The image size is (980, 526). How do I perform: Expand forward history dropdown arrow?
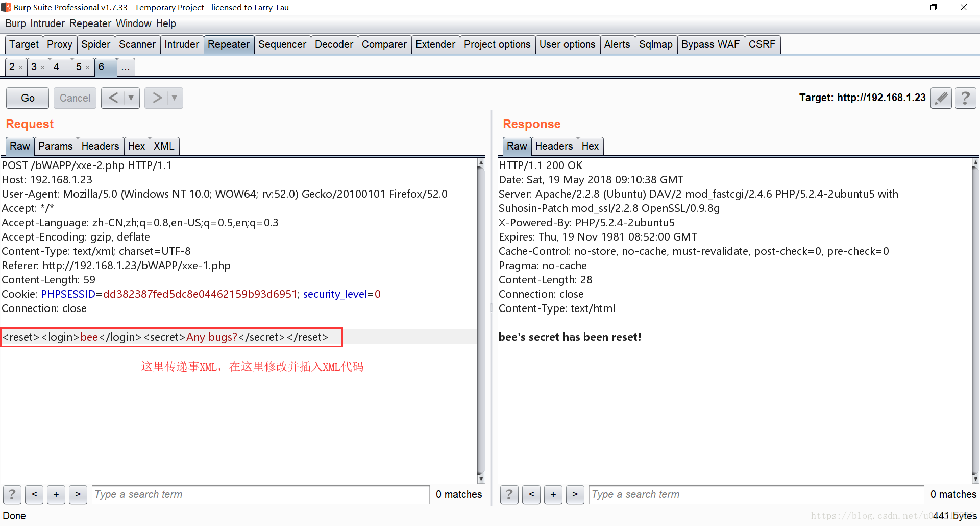[x=175, y=98]
